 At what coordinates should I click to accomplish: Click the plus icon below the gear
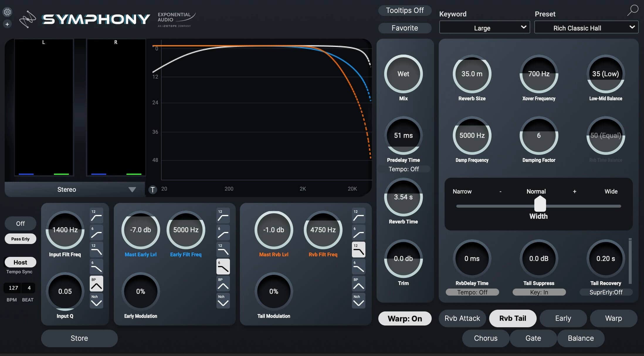click(x=7, y=24)
